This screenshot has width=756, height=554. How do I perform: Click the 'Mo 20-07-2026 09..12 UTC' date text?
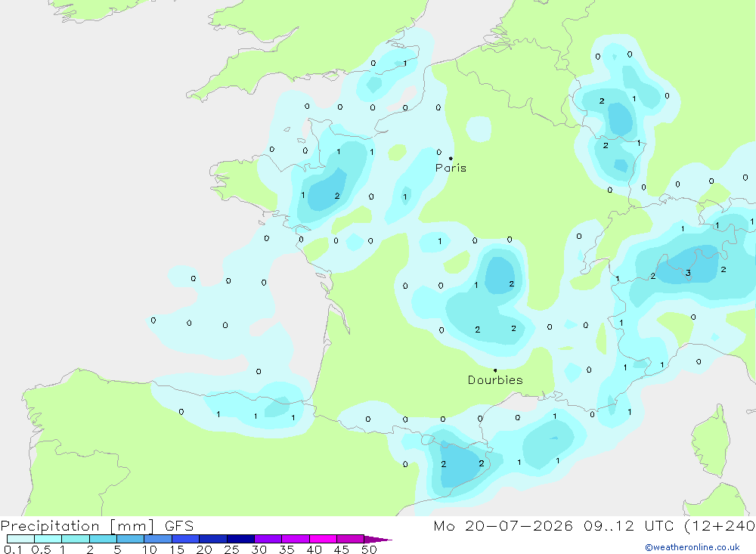click(553, 526)
